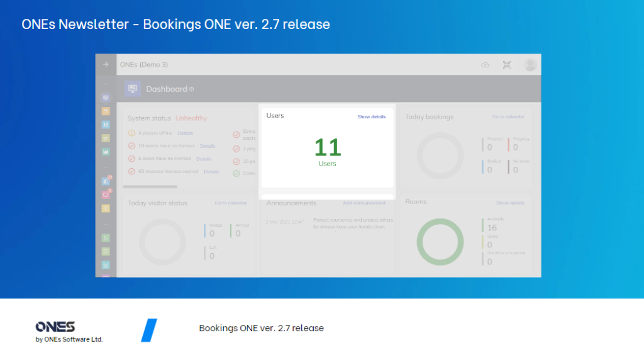
Task: Expand the sidebar with the arrow icon
Action: pyautogui.click(x=106, y=65)
